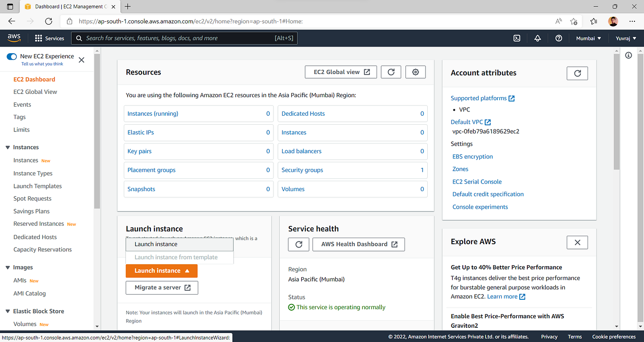
Task: Open the Resources settings gear
Action: 415,72
